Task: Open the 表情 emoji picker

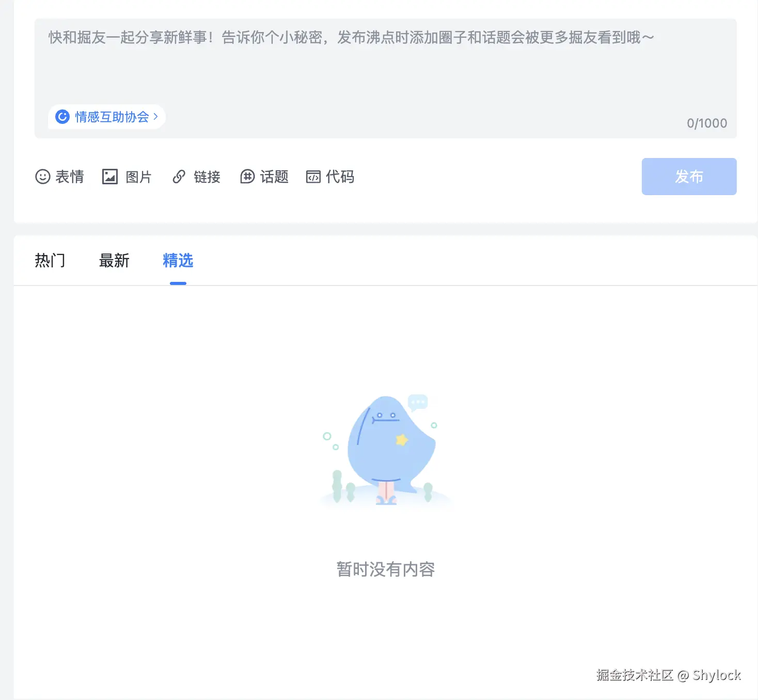Action: (59, 177)
